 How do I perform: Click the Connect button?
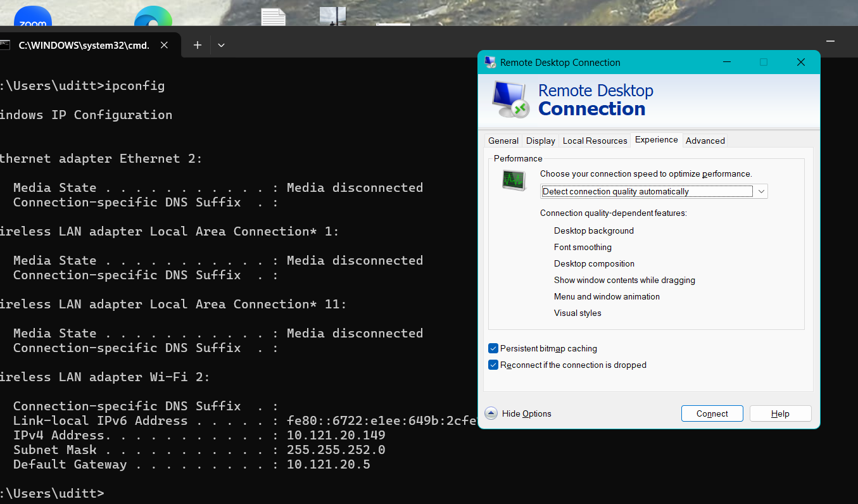pos(712,413)
